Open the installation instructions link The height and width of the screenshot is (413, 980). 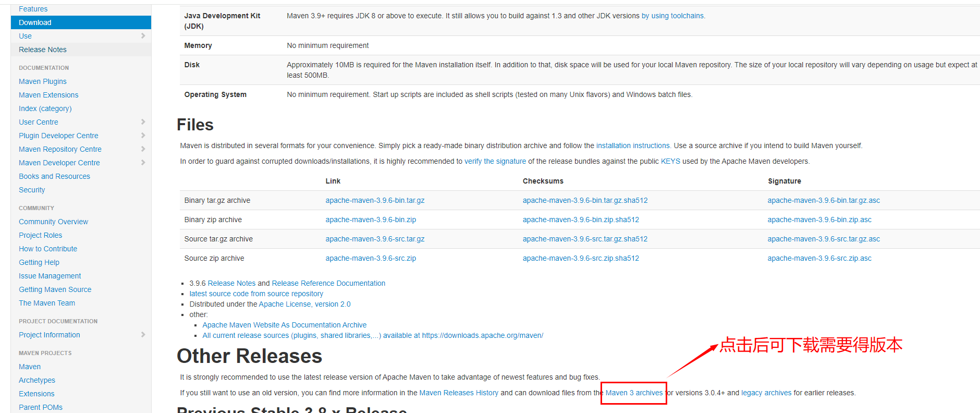click(633, 145)
